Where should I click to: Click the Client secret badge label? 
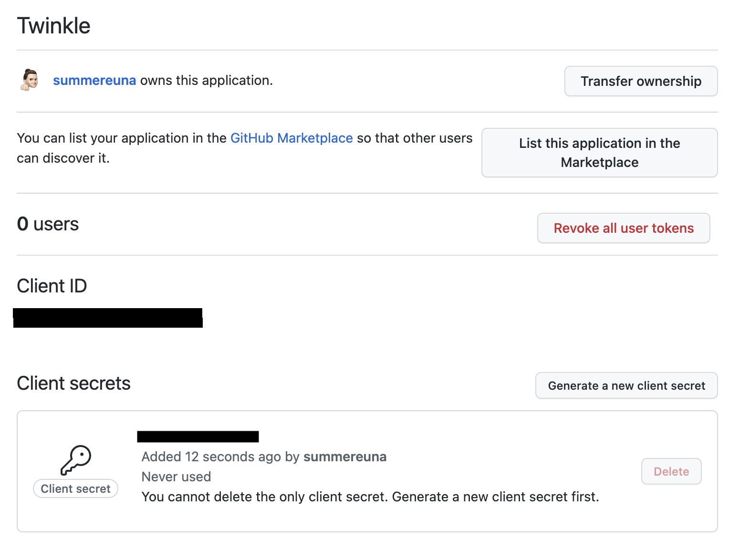[x=75, y=489]
